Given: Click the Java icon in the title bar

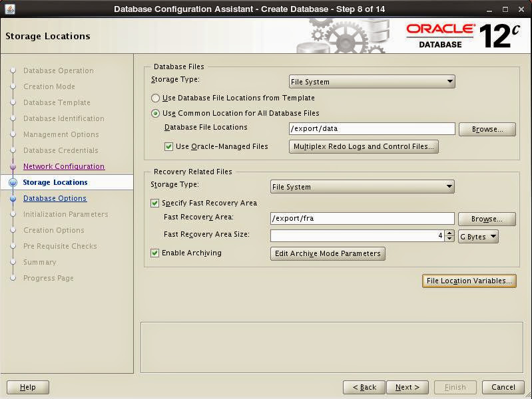Looking at the screenshot, I should tap(10, 9).
